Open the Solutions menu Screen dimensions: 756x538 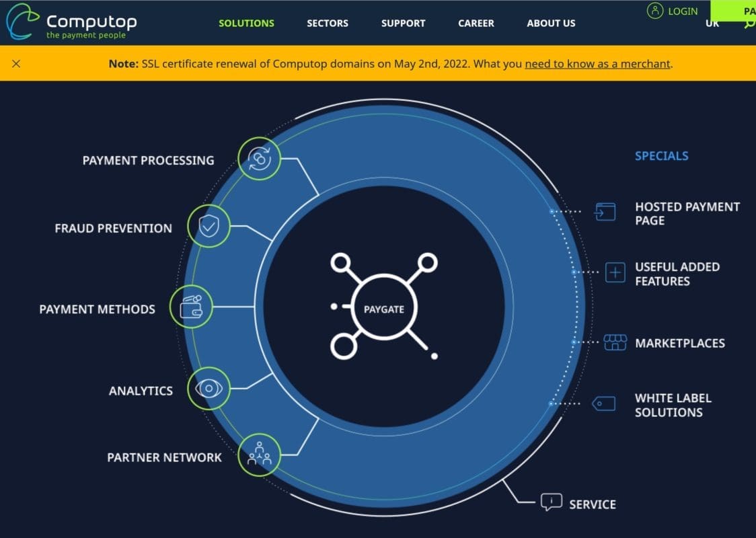tap(246, 23)
